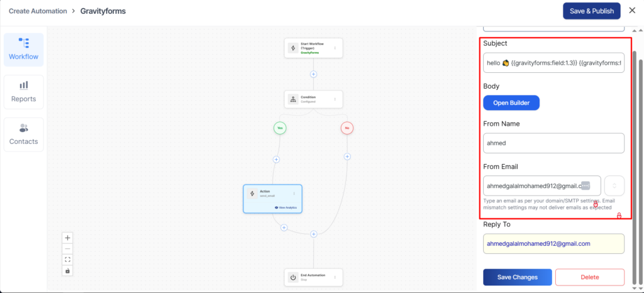This screenshot has height=293, width=644.
Task: Click the End Automation power icon
Action: [292, 277]
